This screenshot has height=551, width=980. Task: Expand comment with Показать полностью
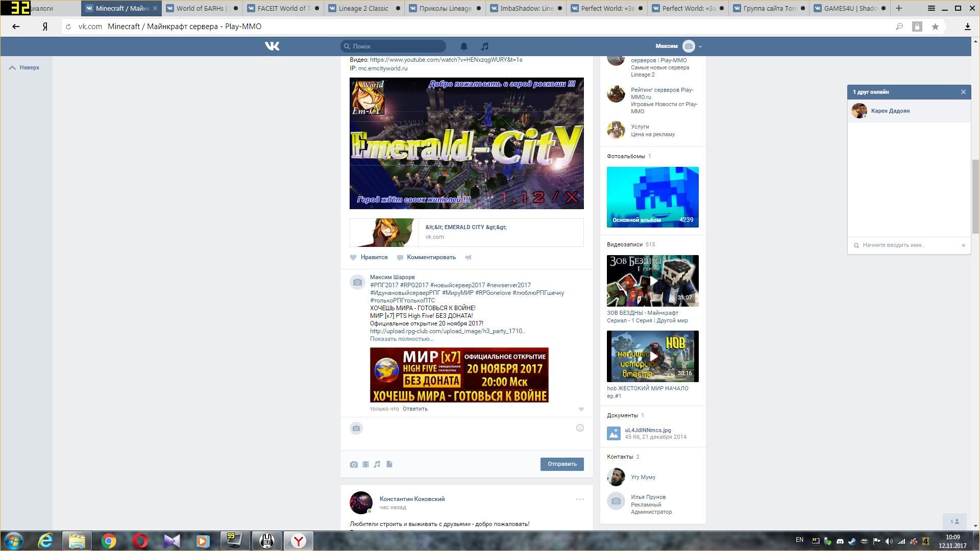401,339
